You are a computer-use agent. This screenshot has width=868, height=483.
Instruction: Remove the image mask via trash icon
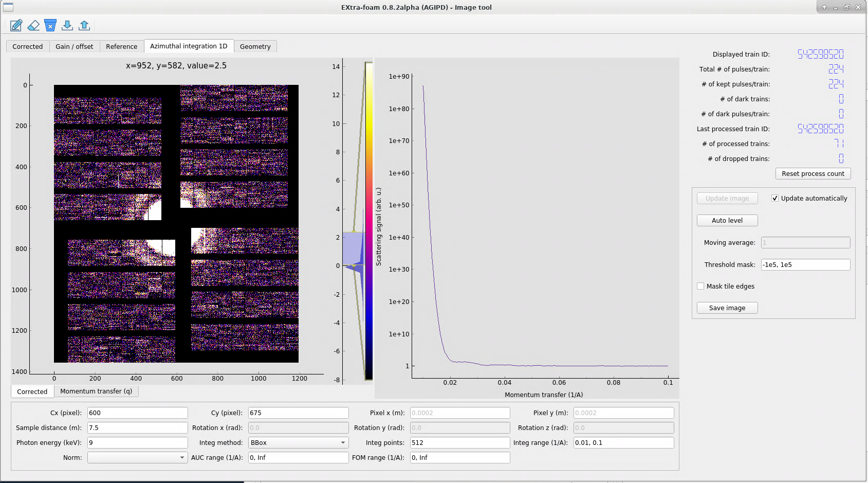click(x=50, y=25)
